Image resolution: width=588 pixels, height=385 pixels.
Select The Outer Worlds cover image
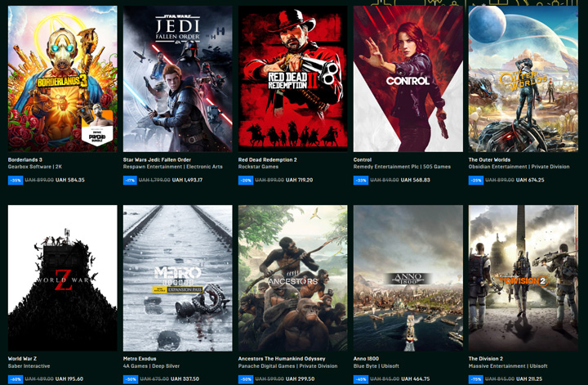coord(523,78)
